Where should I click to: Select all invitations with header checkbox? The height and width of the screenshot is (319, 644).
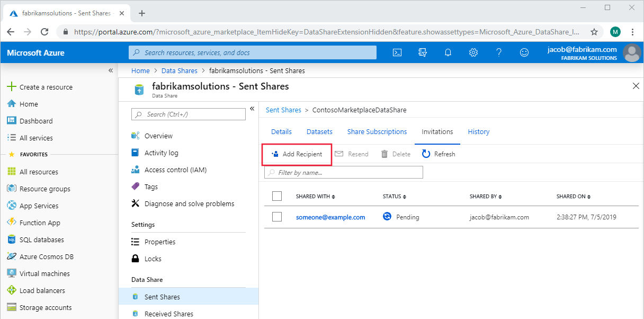[277, 196]
